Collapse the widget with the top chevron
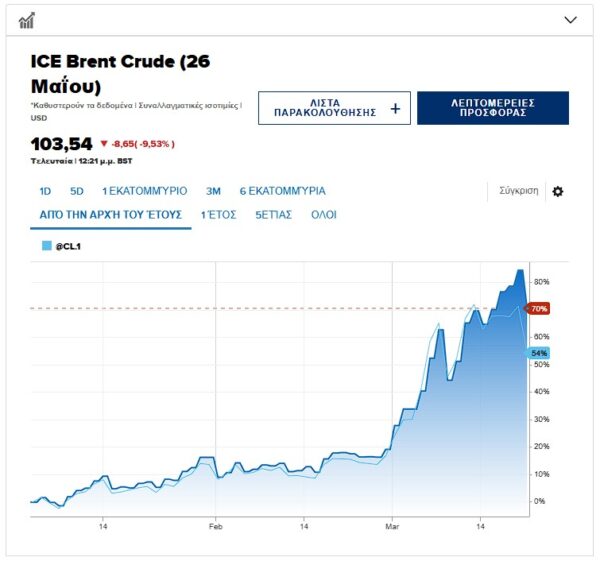The image size is (600, 565). [571, 20]
